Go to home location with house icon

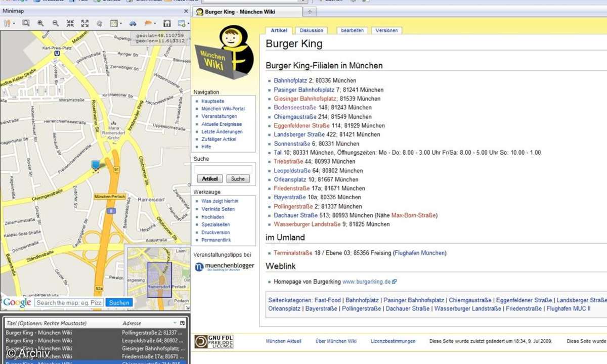(167, 23)
